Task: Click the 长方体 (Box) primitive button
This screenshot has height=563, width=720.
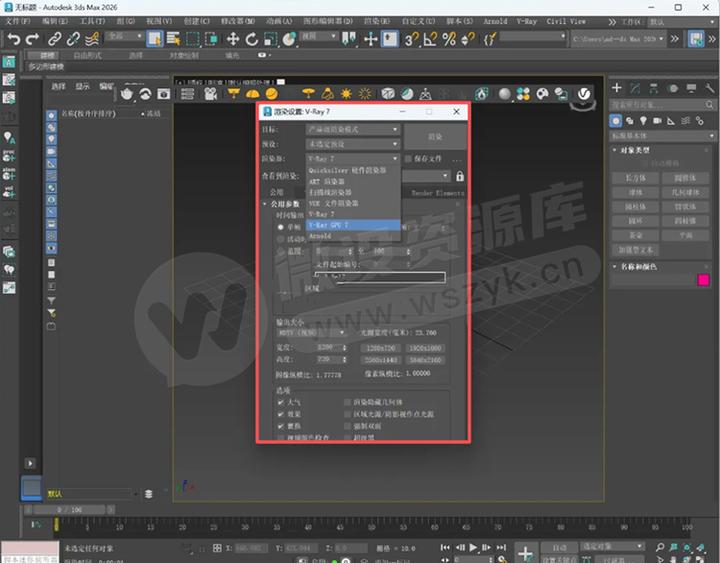Action: [x=635, y=177]
